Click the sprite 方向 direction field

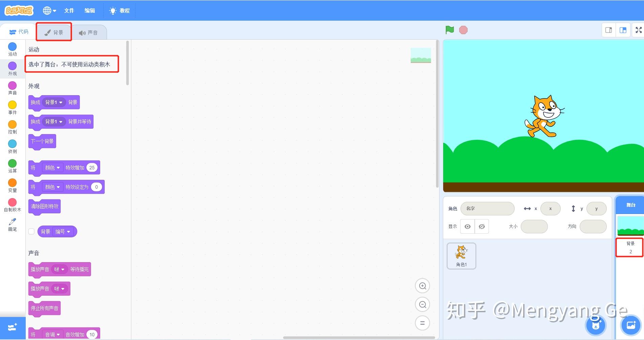[x=593, y=227]
